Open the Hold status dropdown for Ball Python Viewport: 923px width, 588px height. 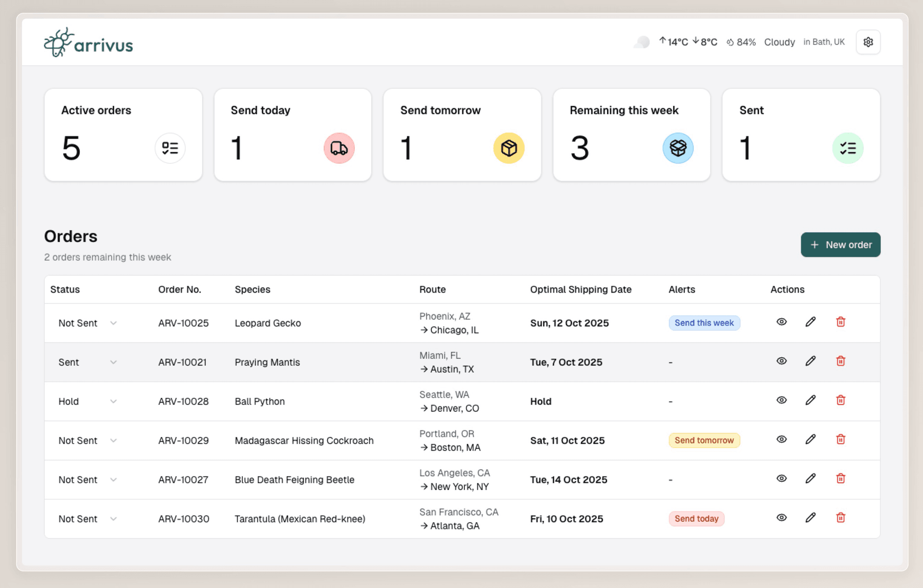(113, 401)
